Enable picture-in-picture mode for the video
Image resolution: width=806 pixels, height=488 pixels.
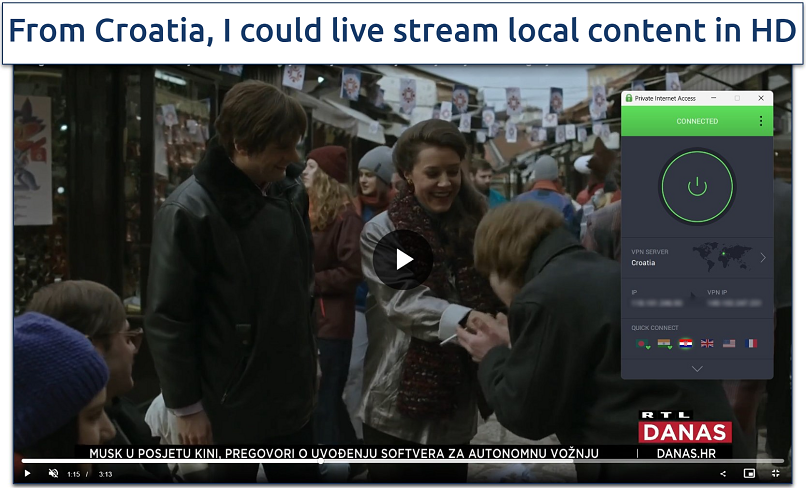[749, 474]
